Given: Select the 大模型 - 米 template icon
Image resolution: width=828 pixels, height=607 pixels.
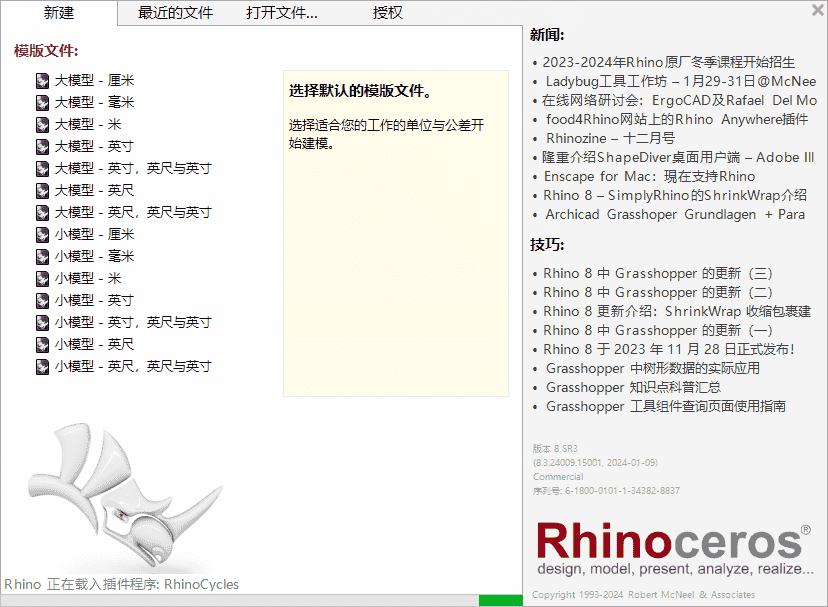Looking at the screenshot, I should click(x=40, y=124).
